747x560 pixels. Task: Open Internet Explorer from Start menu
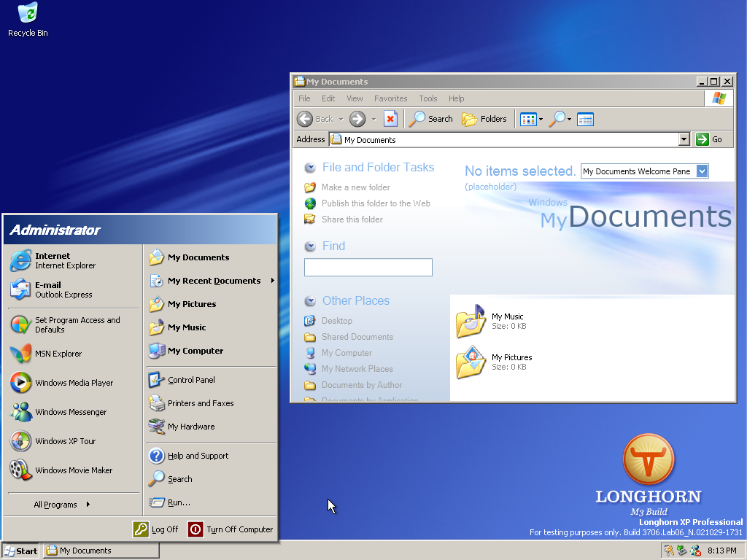pyautogui.click(x=65, y=261)
